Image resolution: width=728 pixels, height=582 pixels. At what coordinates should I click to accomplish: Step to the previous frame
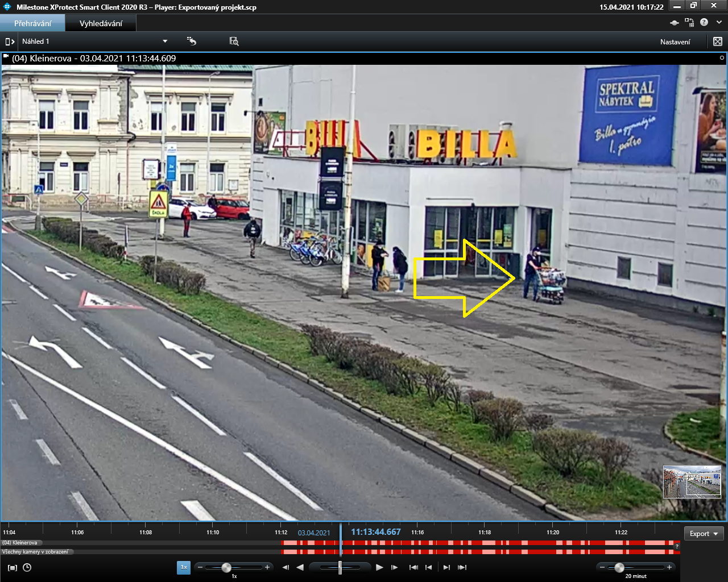(286, 567)
